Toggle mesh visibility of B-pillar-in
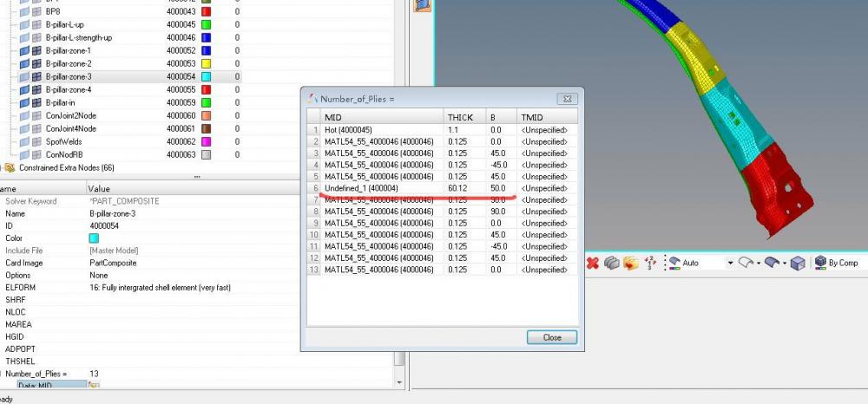The width and height of the screenshot is (868, 404). (x=36, y=103)
